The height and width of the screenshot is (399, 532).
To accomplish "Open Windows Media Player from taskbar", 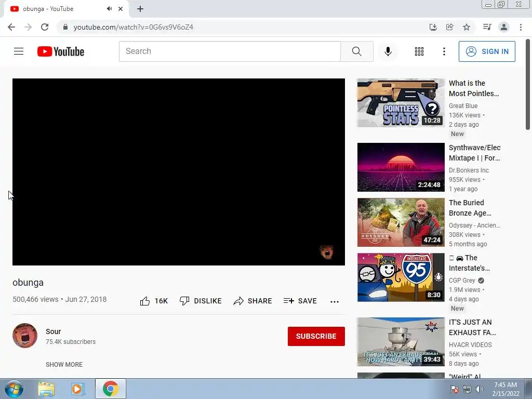I will 78,389.
